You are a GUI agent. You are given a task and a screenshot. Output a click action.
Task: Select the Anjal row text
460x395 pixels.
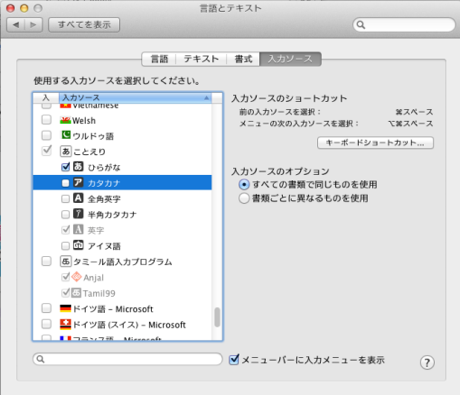[94, 277]
